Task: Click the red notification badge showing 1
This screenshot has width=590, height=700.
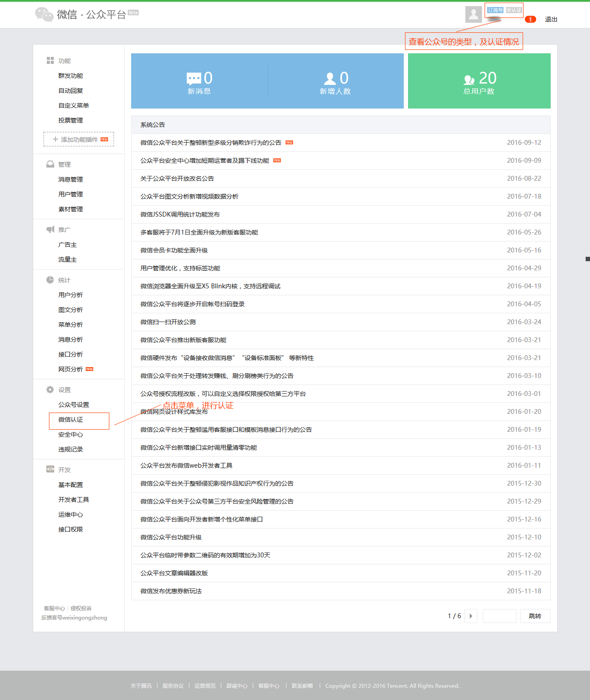Action: [530, 19]
